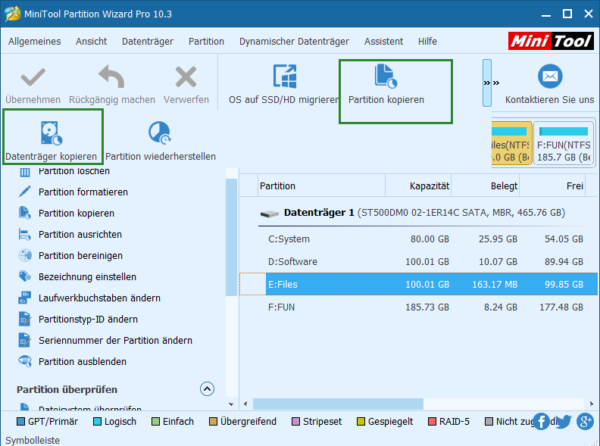Select the F:FUN disk map block
Image resolution: width=600 pixels, height=446 pixels.
[563, 143]
